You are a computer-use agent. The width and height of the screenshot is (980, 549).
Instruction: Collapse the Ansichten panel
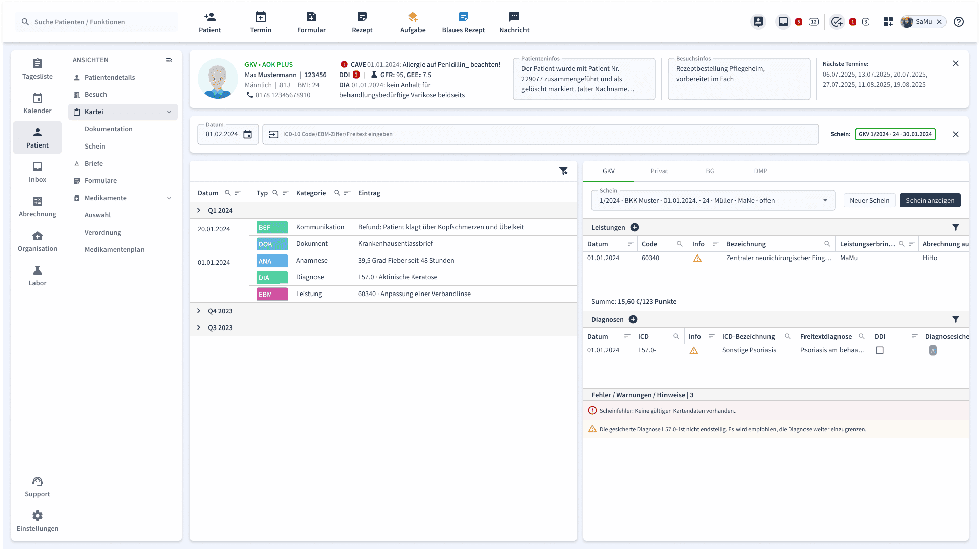(x=169, y=60)
